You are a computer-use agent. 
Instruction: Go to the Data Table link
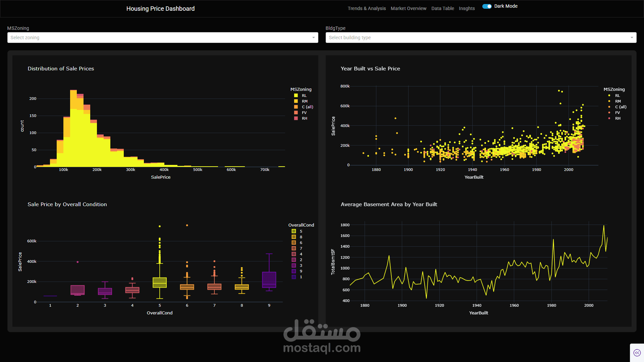click(442, 8)
